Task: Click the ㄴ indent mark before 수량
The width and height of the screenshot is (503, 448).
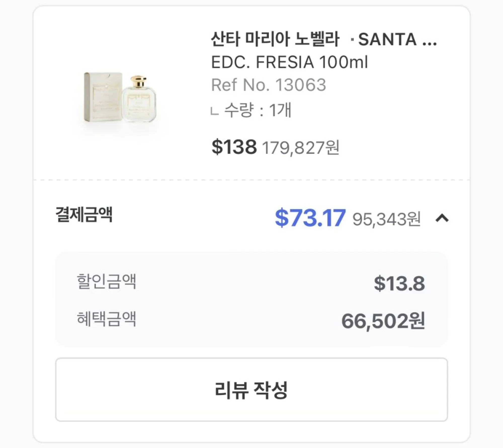Action: click(x=214, y=111)
